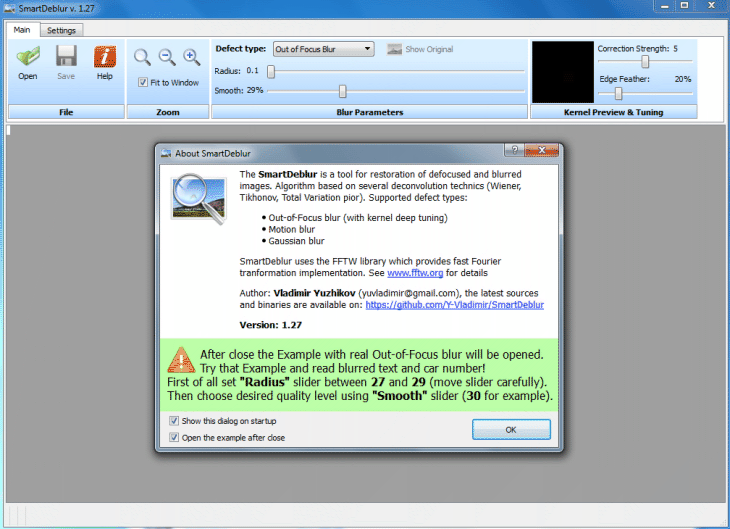730x529 pixels.
Task: Click the black kernel preview thumbnail
Action: pos(561,72)
